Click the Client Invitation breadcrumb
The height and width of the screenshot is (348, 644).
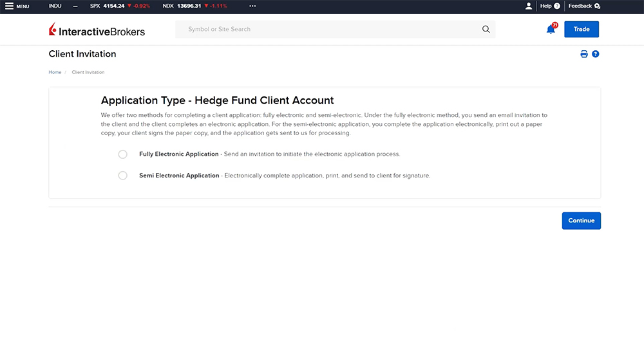(88, 72)
